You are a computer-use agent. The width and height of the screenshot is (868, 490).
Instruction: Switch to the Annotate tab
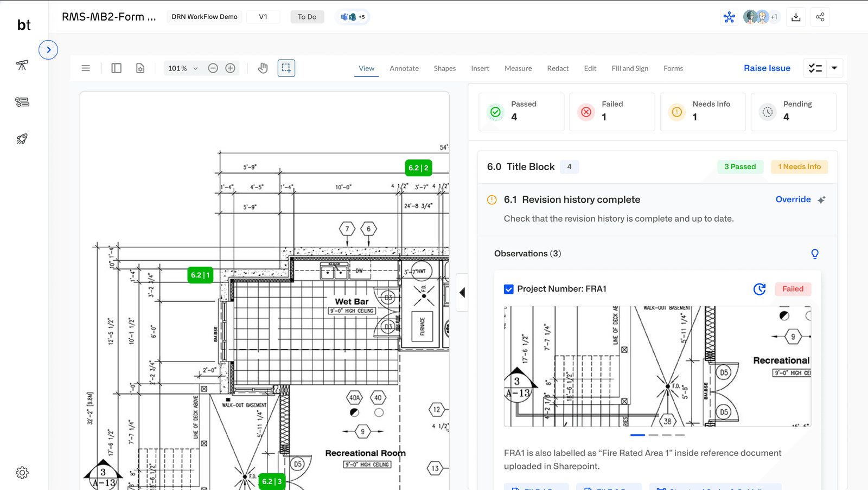pos(404,68)
